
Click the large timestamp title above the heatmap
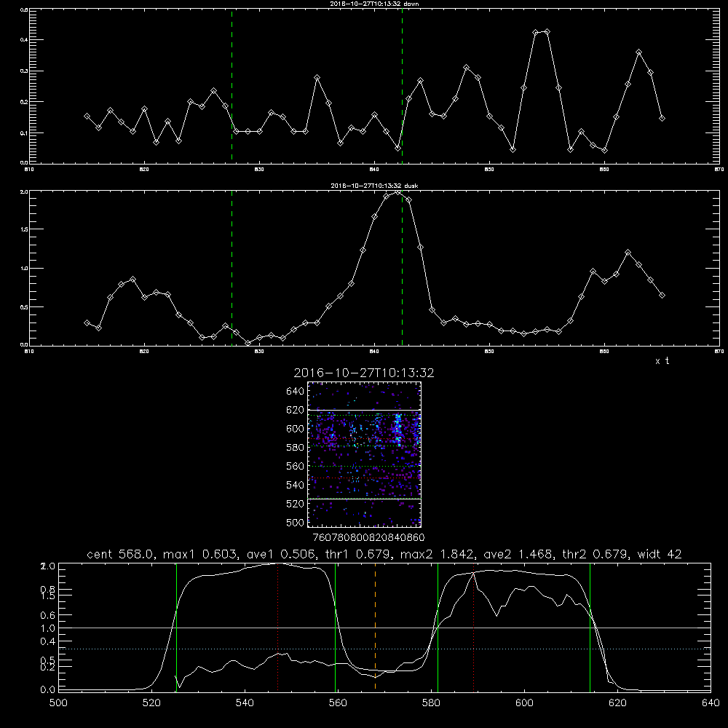pyautogui.click(x=364, y=373)
